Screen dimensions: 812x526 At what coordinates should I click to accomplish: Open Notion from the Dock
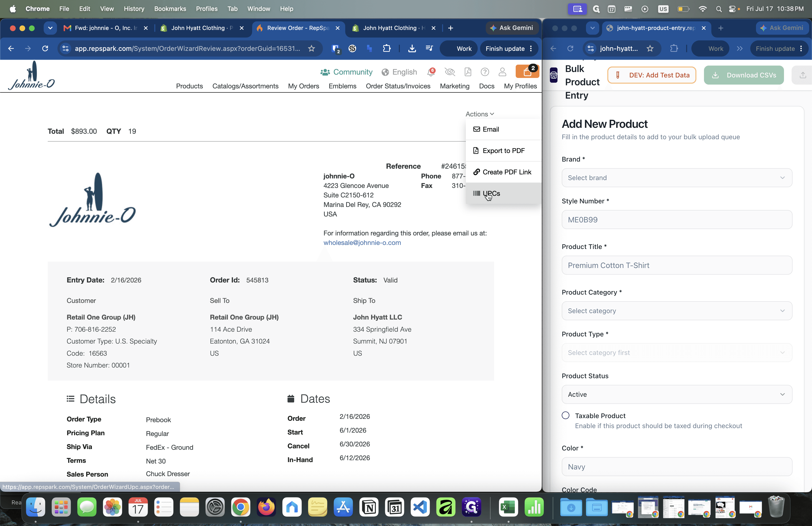(369, 507)
